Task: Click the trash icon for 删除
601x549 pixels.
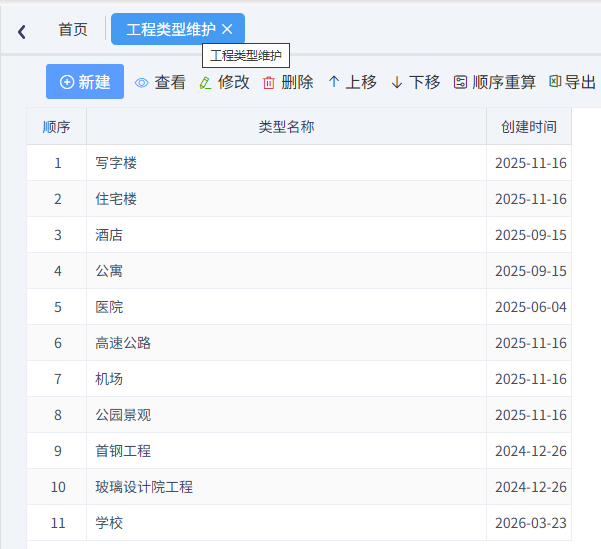Action: (x=269, y=83)
